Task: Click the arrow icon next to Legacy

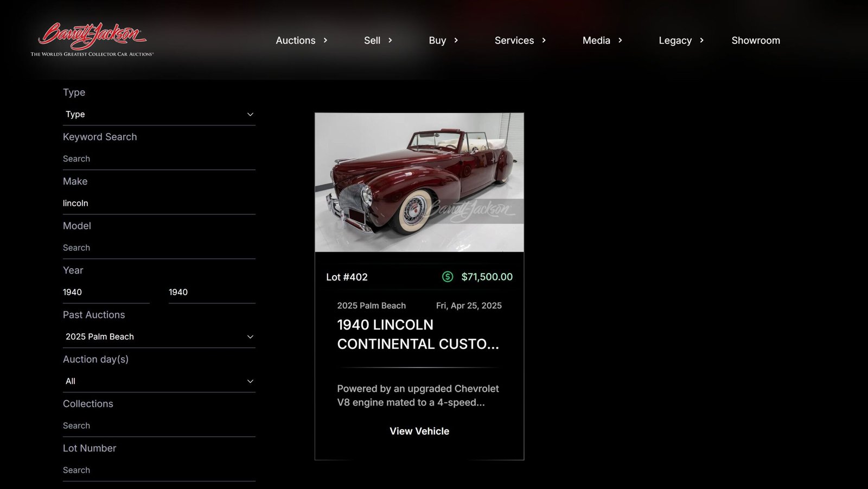Action: click(x=701, y=40)
